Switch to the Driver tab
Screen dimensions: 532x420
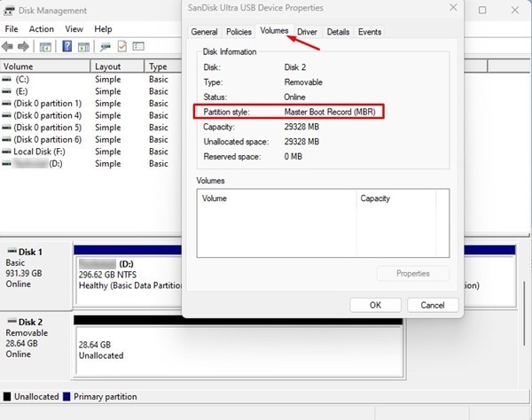point(307,32)
